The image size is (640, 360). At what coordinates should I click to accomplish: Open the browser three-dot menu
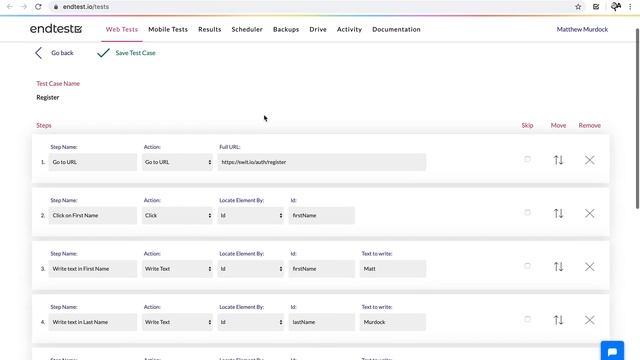point(630,7)
